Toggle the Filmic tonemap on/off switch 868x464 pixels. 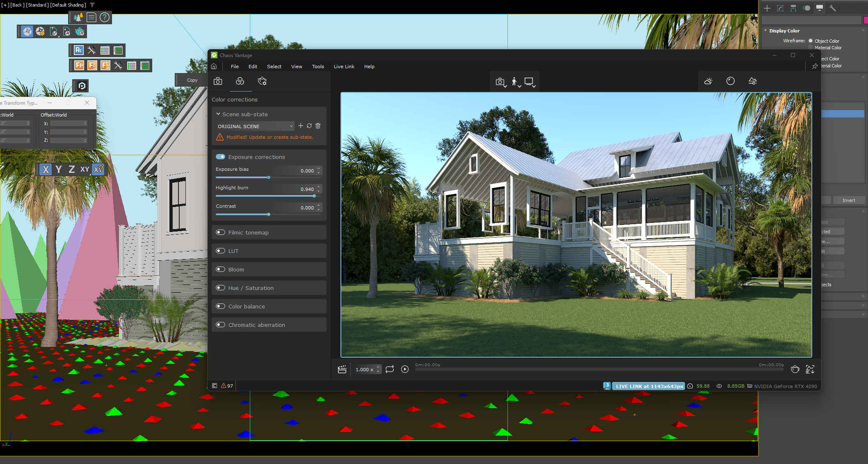point(221,232)
